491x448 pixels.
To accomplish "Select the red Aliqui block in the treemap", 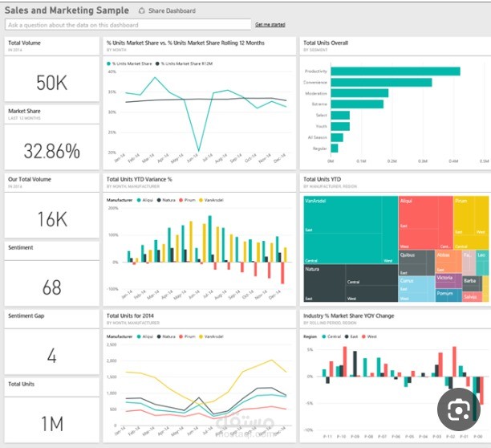I will tap(425, 222).
